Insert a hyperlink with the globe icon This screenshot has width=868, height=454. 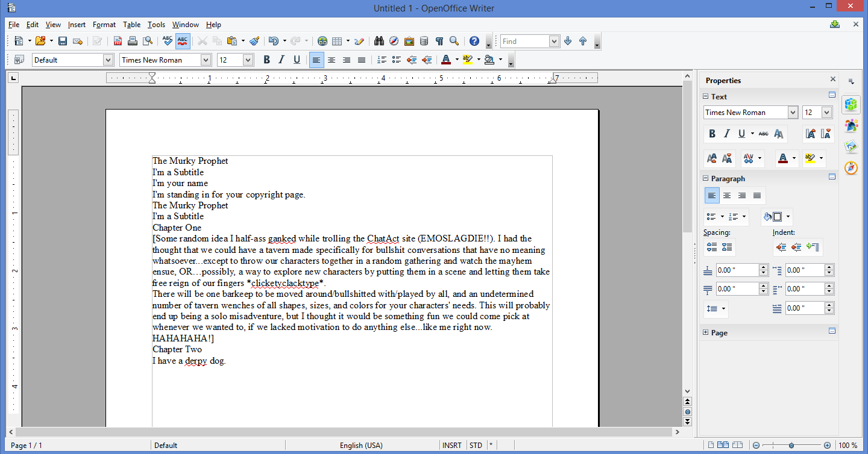322,41
